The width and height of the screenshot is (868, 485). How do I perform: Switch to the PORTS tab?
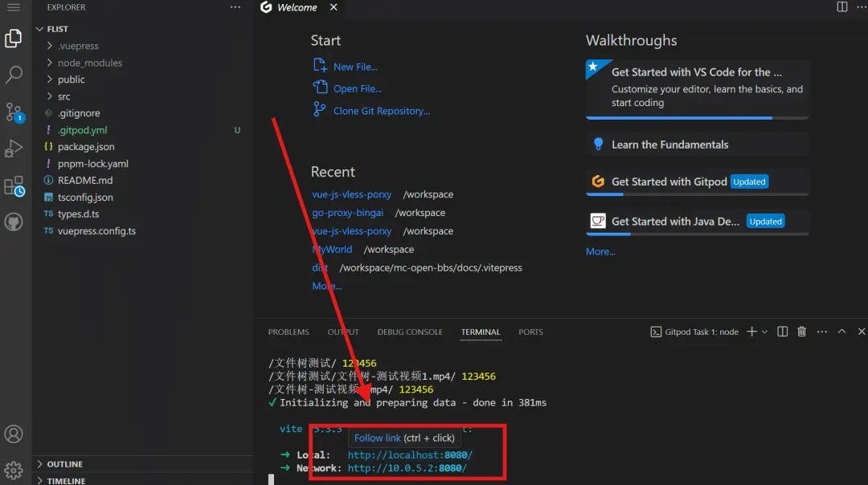[530, 332]
